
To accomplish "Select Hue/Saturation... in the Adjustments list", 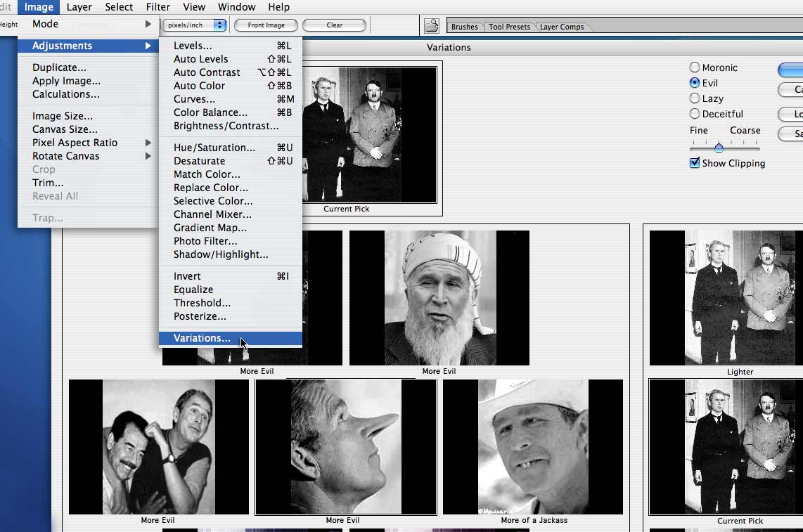I will 214,148.
